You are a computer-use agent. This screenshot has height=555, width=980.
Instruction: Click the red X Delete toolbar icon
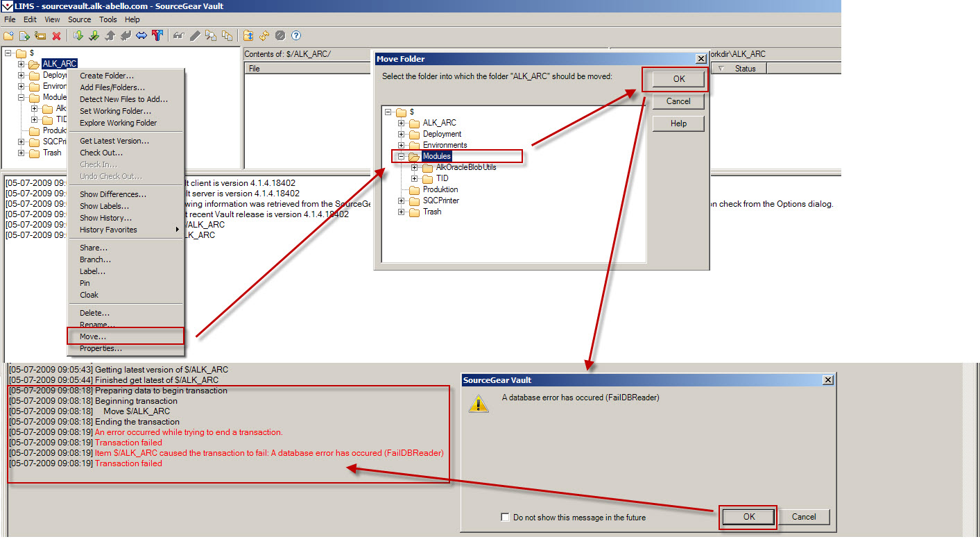[56, 35]
